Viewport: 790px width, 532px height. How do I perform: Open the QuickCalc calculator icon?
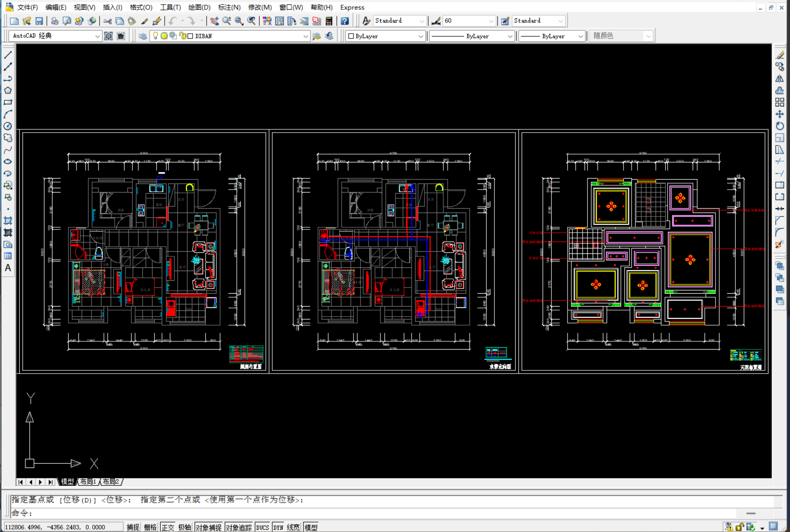click(x=329, y=21)
